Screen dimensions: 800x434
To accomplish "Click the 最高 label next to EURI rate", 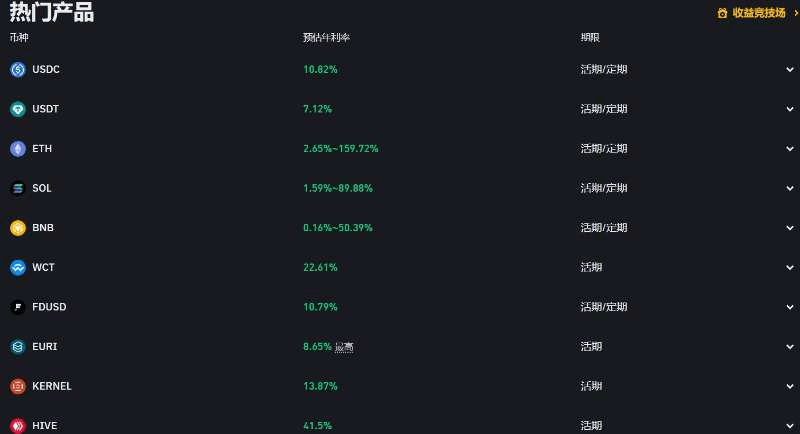I will [x=344, y=347].
